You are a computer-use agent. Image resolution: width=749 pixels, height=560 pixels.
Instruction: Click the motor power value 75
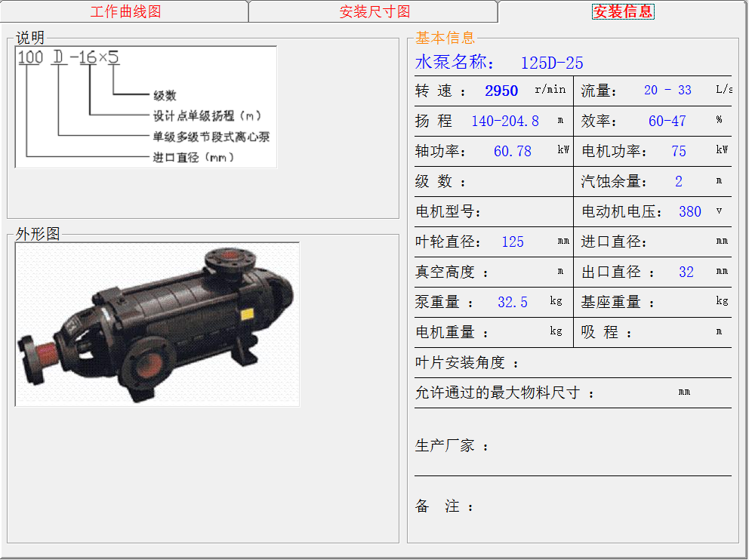678,152
